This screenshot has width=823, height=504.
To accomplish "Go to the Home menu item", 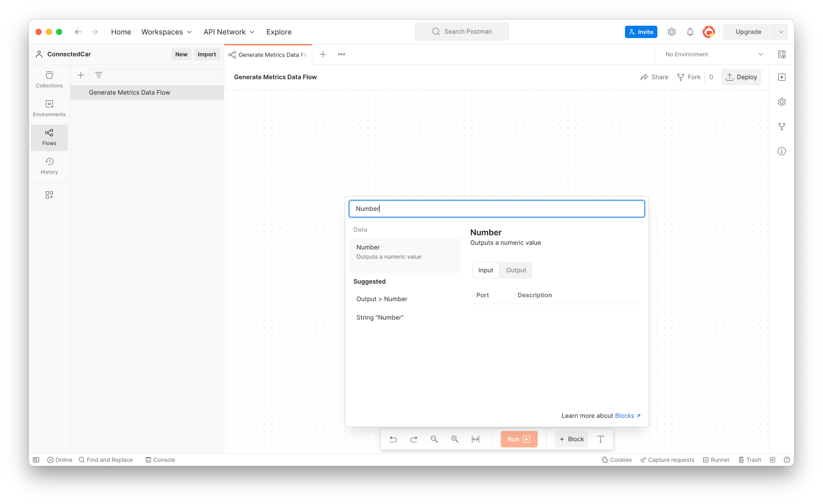I will pos(121,32).
